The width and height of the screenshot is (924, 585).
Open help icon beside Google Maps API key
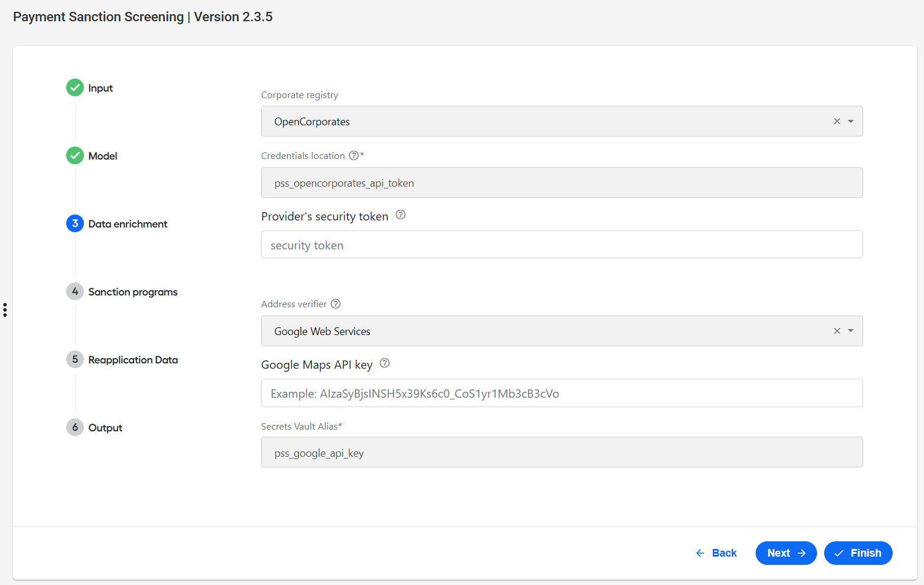(x=385, y=363)
